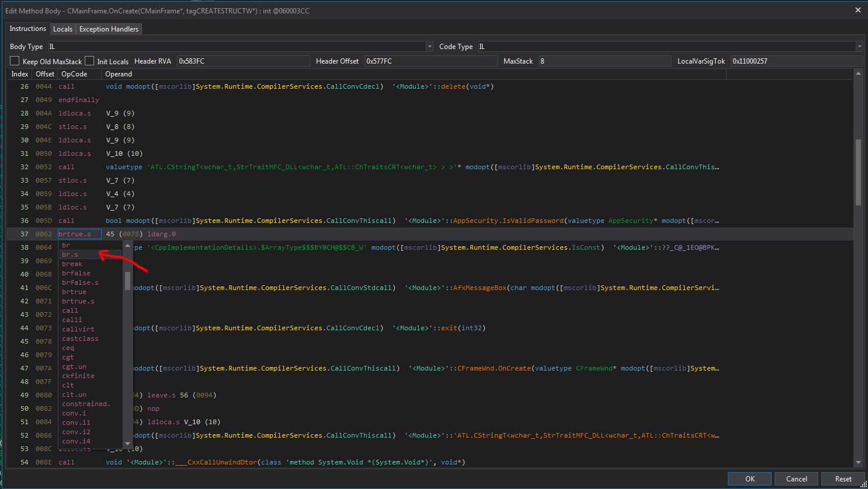Switch to the Instructions tab

tap(27, 29)
